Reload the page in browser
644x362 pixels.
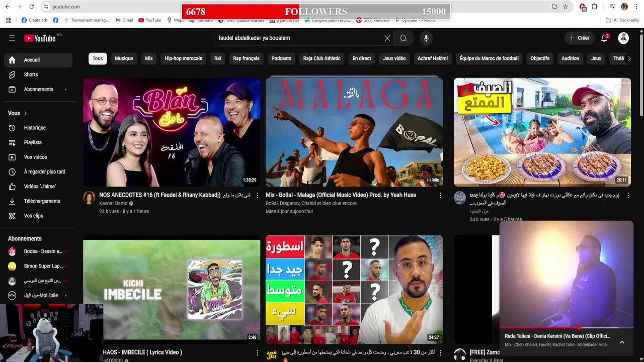[x=31, y=7]
